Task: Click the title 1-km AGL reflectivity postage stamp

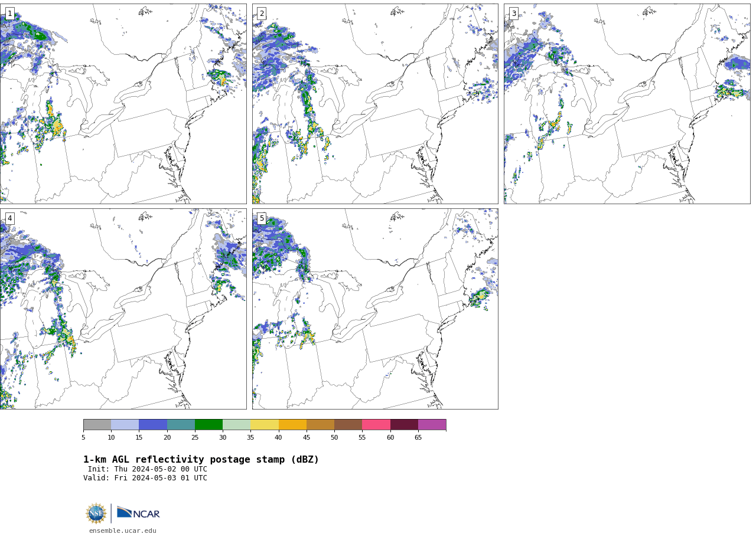Action: click(x=201, y=460)
